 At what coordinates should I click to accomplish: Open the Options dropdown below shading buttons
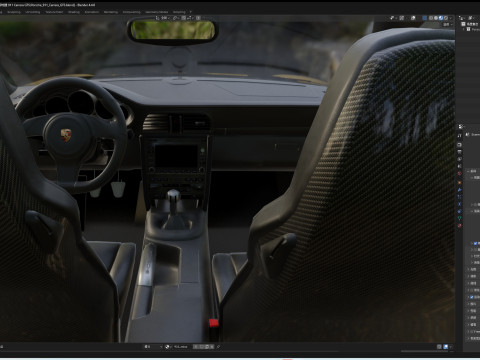tap(447, 24)
